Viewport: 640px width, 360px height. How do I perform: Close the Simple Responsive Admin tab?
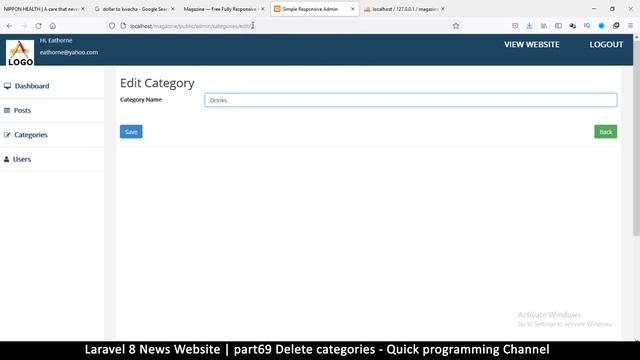[x=353, y=9]
